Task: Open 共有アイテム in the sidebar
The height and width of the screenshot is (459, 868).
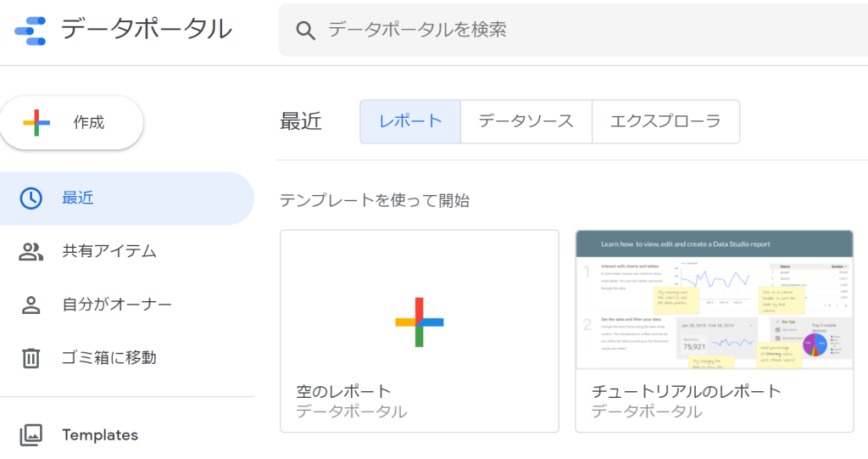Action: (127, 251)
